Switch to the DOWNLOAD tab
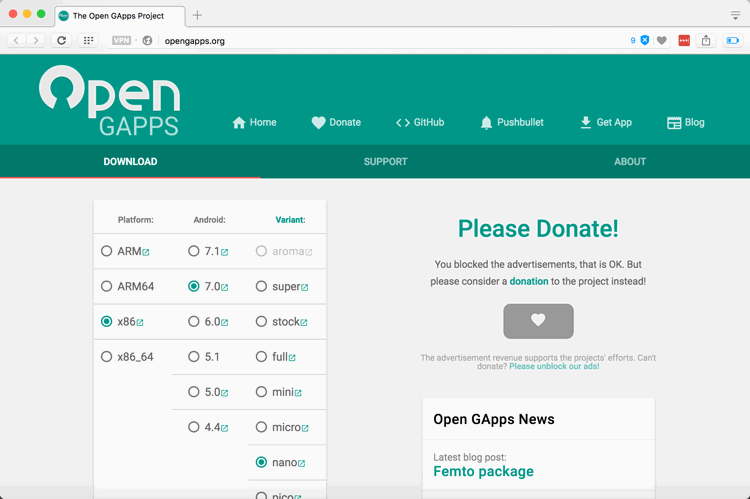The width and height of the screenshot is (750, 499). [130, 162]
